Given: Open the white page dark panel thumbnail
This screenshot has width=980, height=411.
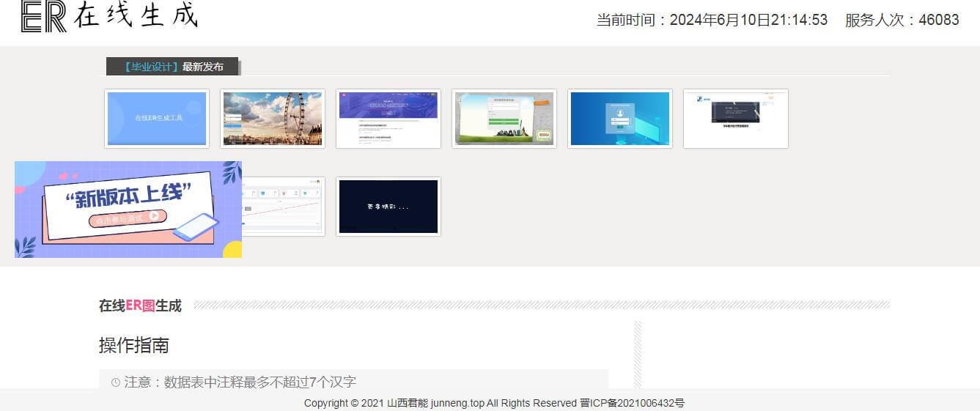Looking at the screenshot, I should (x=736, y=119).
